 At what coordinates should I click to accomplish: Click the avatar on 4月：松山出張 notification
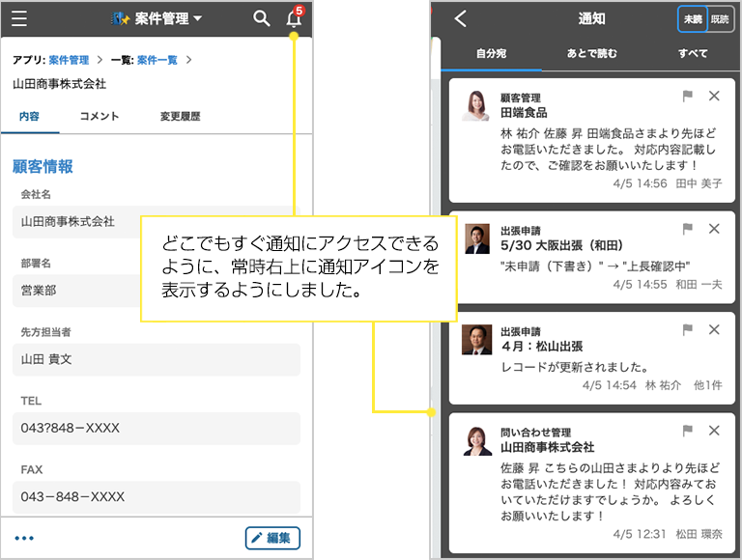(476, 340)
